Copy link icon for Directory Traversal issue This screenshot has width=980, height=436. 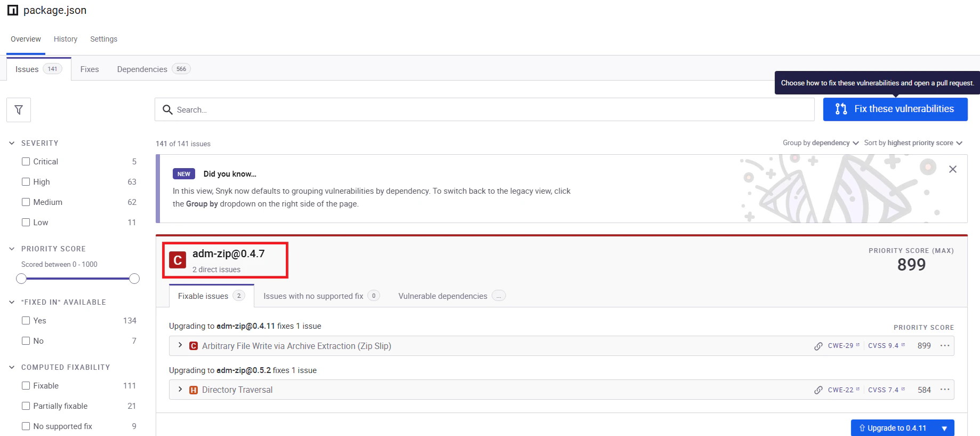pyautogui.click(x=818, y=390)
